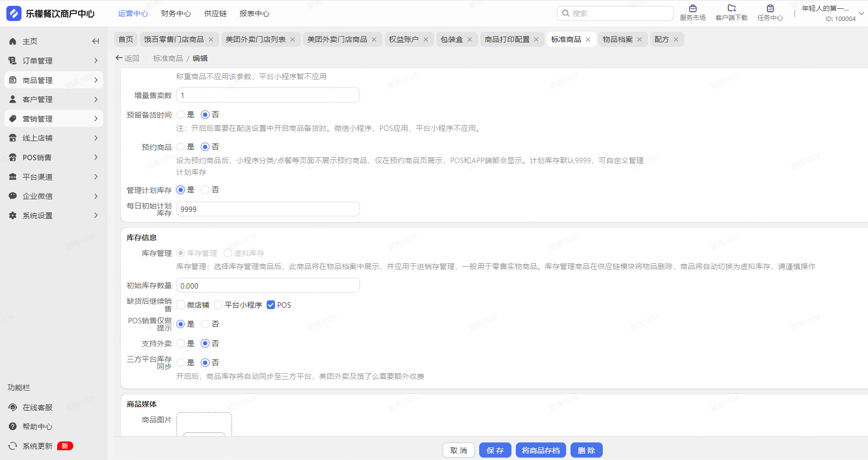The width and height of the screenshot is (868, 460).
Task: Click the 乐檬餐饮商户中心 logo icon
Action: point(14,13)
